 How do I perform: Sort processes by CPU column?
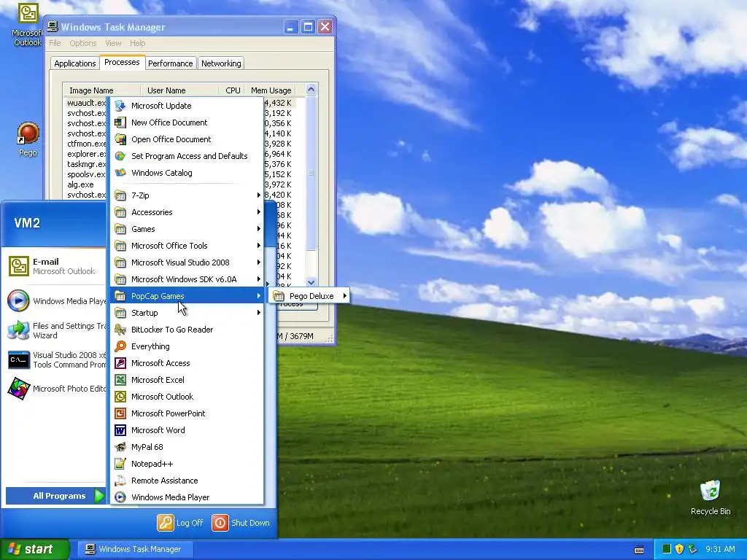click(233, 90)
